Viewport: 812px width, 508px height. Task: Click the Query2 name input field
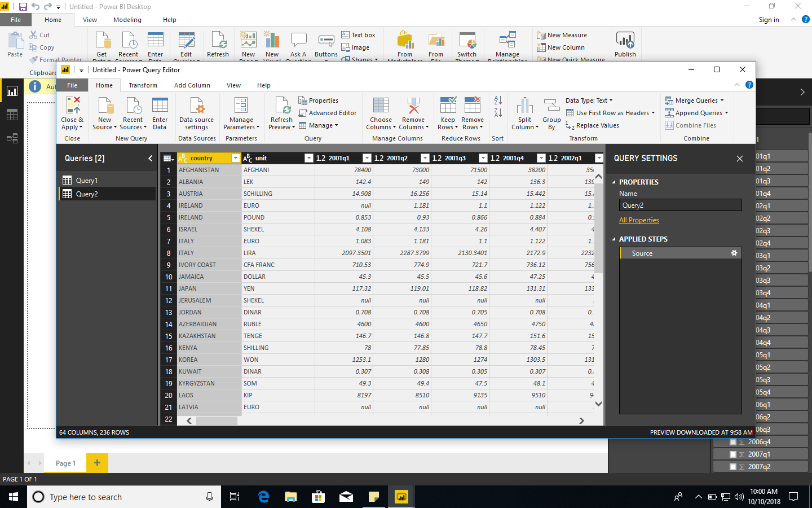coord(680,206)
